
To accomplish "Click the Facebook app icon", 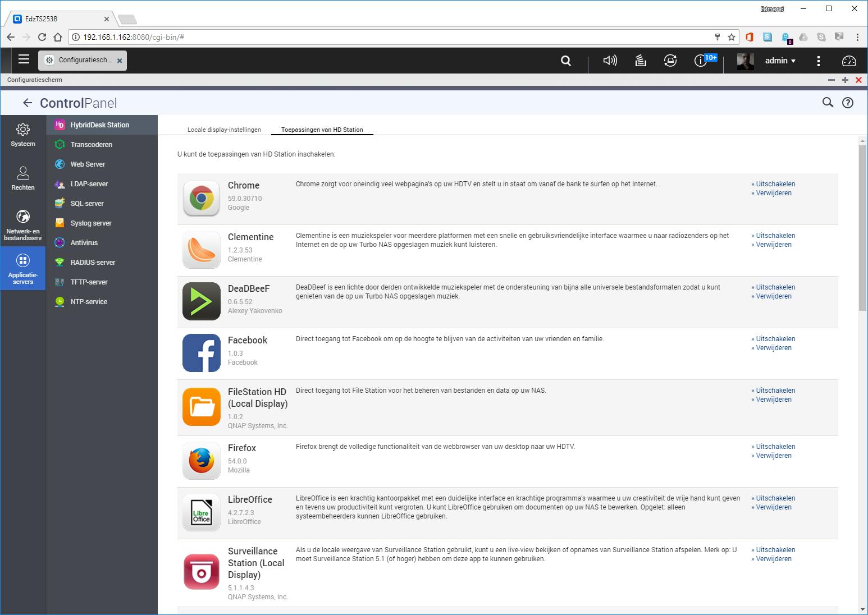I will [202, 353].
